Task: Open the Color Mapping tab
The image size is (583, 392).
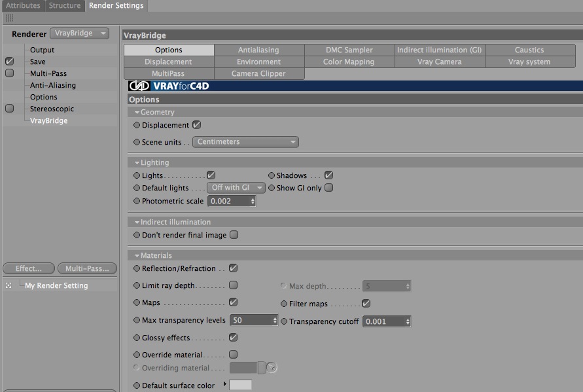Action: point(349,62)
